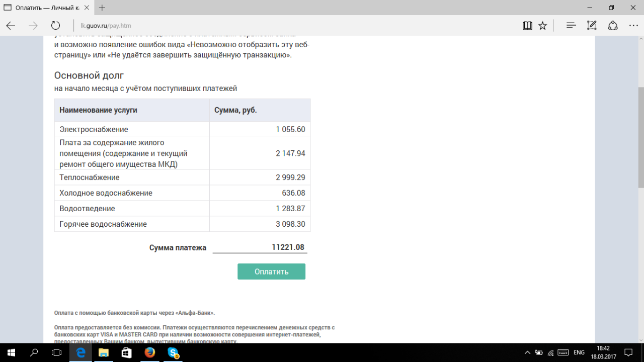The image size is (644, 362).
Task: Open reading view from the book icon
Action: [x=527, y=26]
